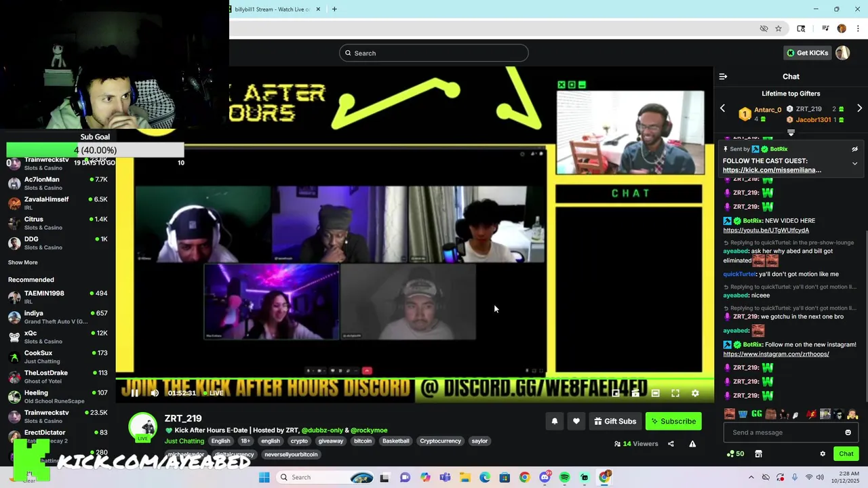Click the @rockymoe mention link
The width and height of the screenshot is (868, 488).
(369, 430)
